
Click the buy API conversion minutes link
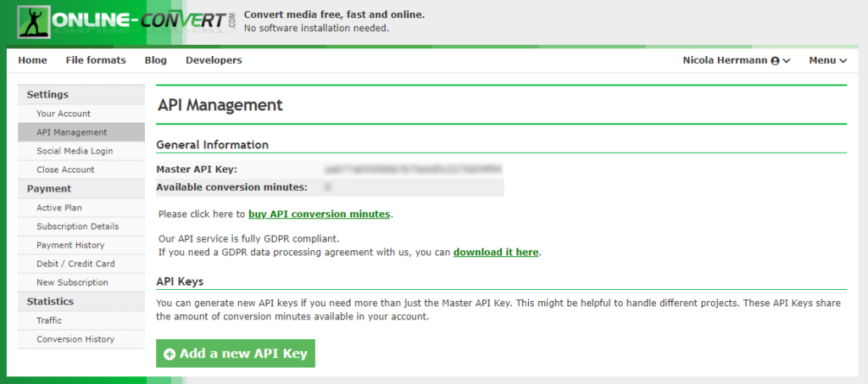point(320,214)
